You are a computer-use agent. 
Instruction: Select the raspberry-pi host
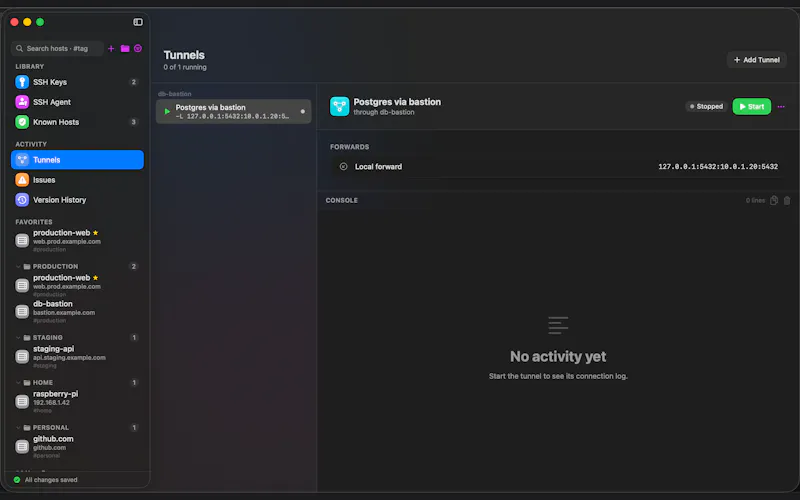77,402
